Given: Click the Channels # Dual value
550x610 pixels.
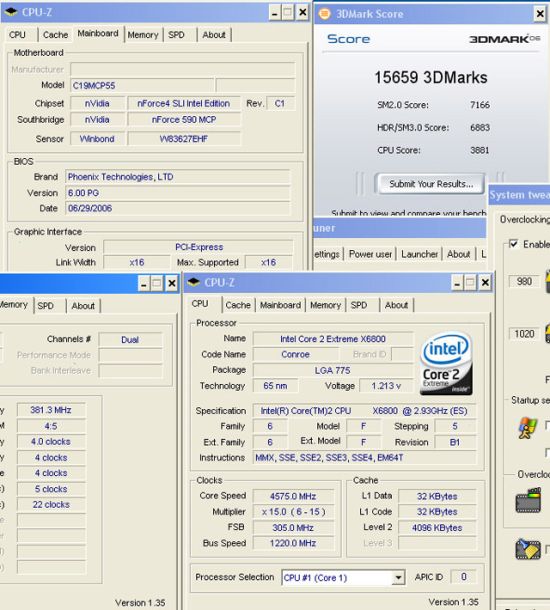Looking at the screenshot, I should click(130, 340).
